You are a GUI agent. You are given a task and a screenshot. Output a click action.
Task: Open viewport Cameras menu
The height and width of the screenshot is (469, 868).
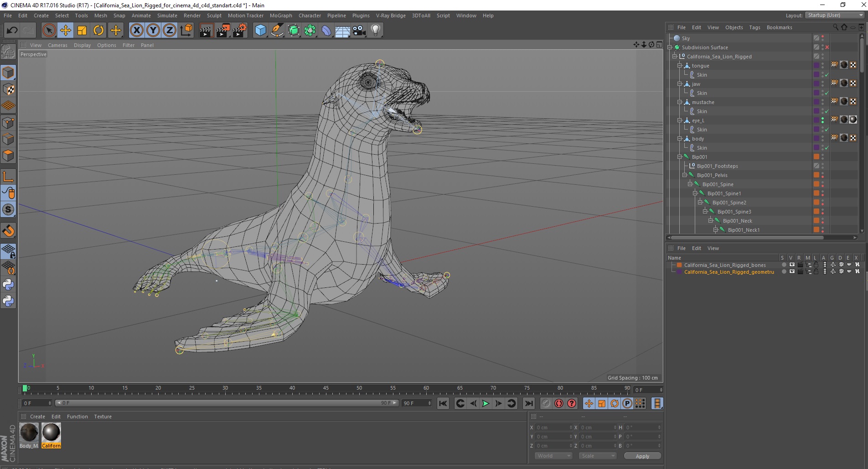tap(57, 45)
